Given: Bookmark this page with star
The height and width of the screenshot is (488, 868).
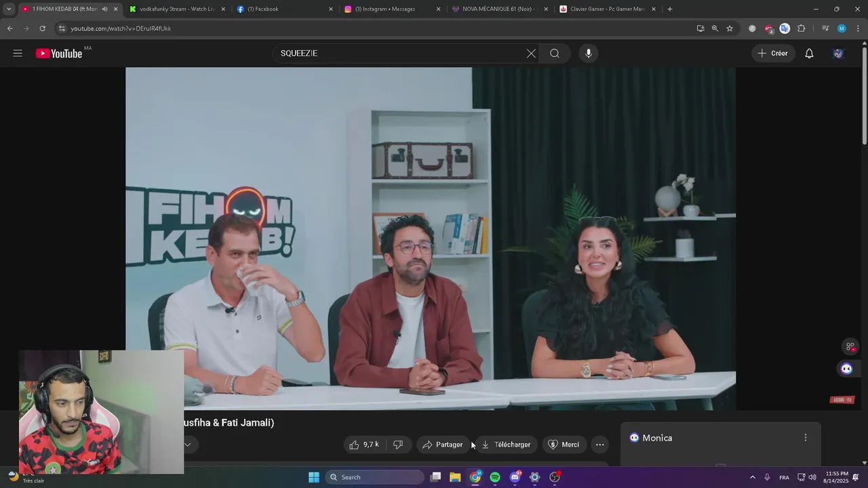Looking at the screenshot, I should [730, 28].
